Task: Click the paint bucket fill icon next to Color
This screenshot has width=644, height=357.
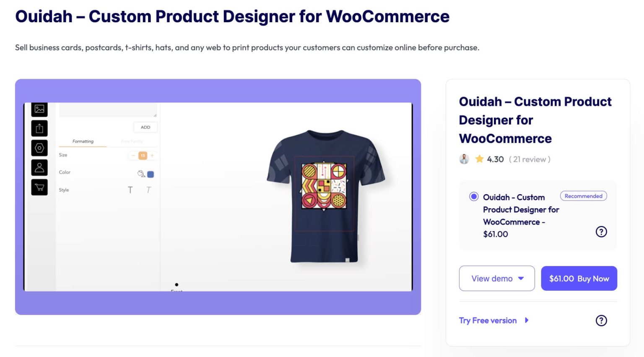Action: click(141, 173)
